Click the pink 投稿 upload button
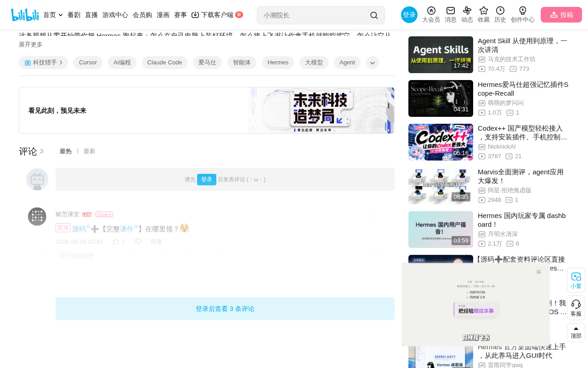Screen dimensions: 588x368 [561, 15]
